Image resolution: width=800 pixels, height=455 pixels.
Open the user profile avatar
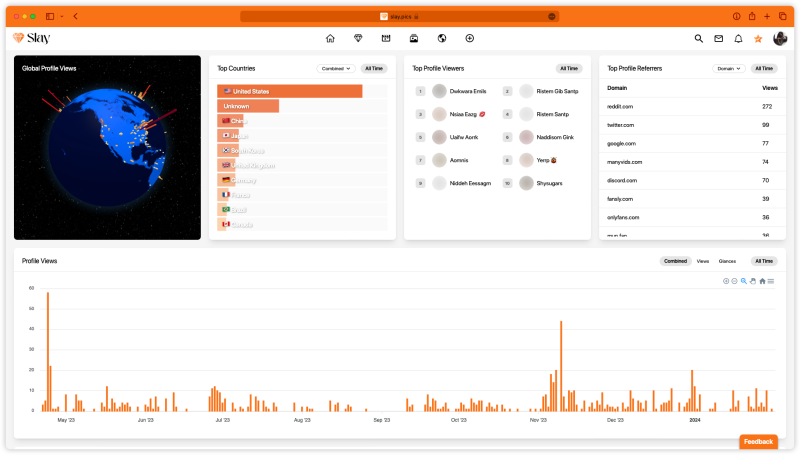click(780, 38)
